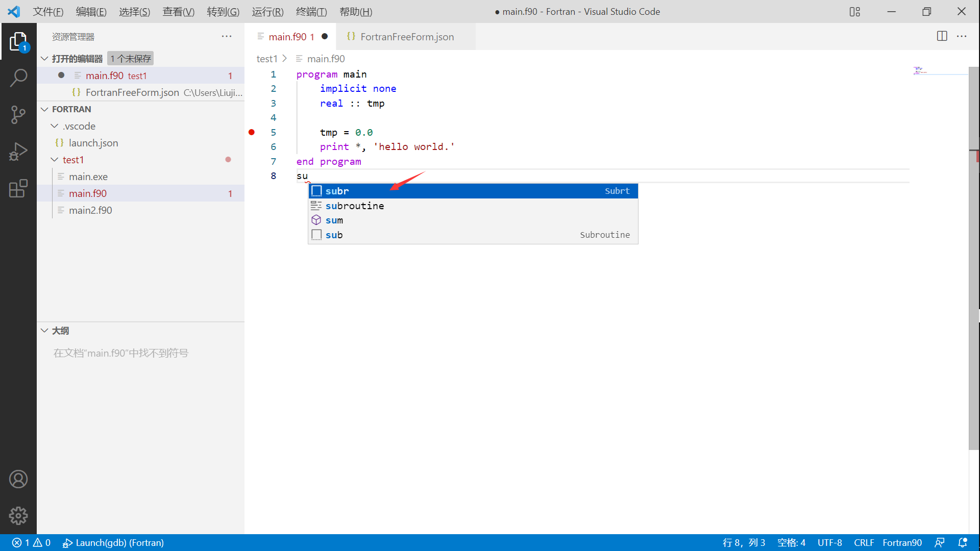Open the Extensions view
This screenshot has width=980, height=551.
(18, 188)
